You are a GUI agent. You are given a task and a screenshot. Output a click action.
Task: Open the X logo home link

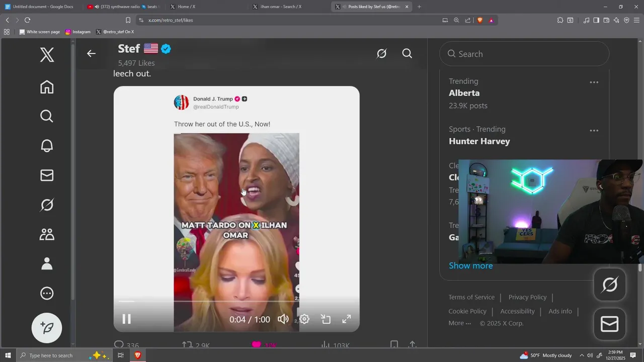tap(47, 55)
